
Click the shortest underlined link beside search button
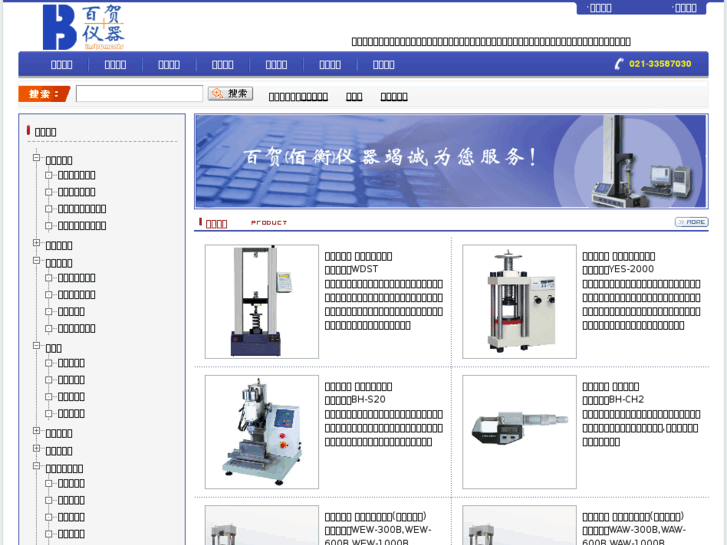(354, 96)
